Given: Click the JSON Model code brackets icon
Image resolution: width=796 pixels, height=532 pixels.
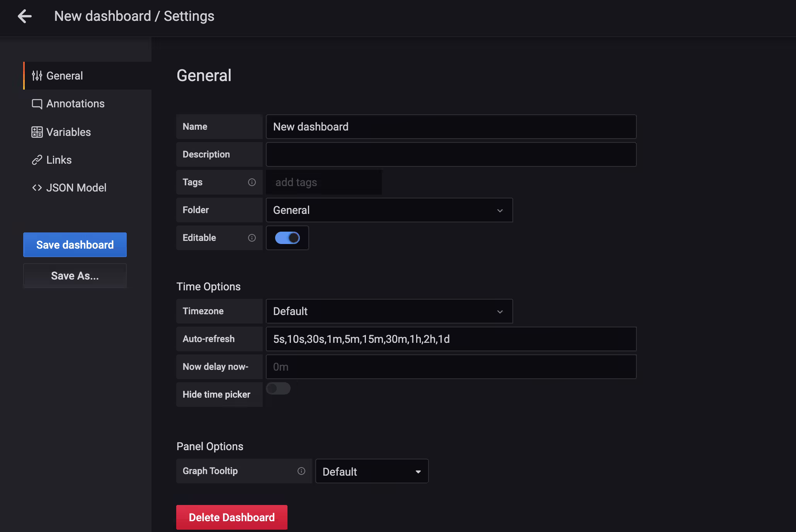Looking at the screenshot, I should tap(37, 188).
